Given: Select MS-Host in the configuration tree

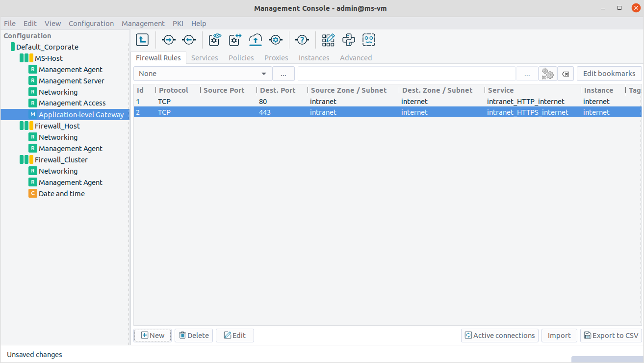Looking at the screenshot, I should (49, 58).
